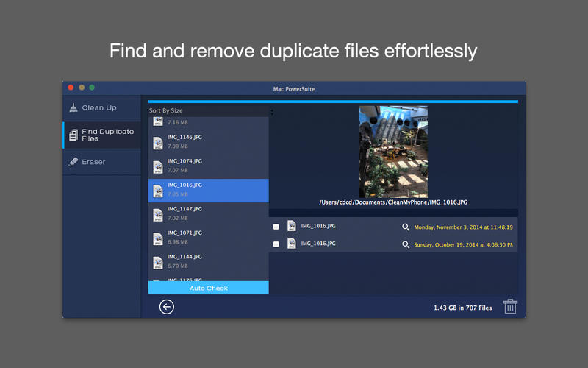The width and height of the screenshot is (588, 368).
Task: Open the Find Duplicate Files tab
Action: 101,135
